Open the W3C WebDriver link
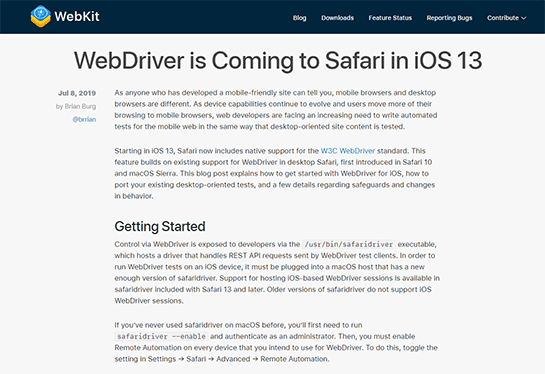 (348, 151)
